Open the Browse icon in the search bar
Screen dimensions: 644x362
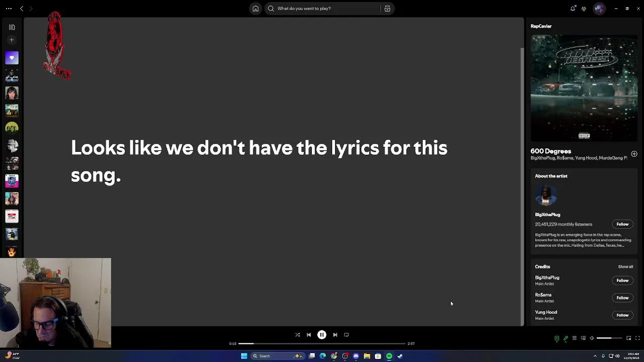387,9
